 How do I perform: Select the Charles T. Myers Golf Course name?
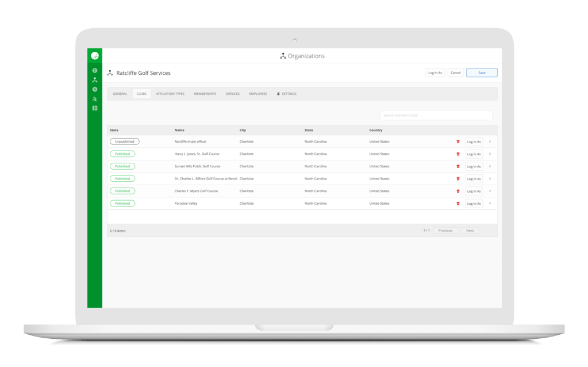point(196,191)
